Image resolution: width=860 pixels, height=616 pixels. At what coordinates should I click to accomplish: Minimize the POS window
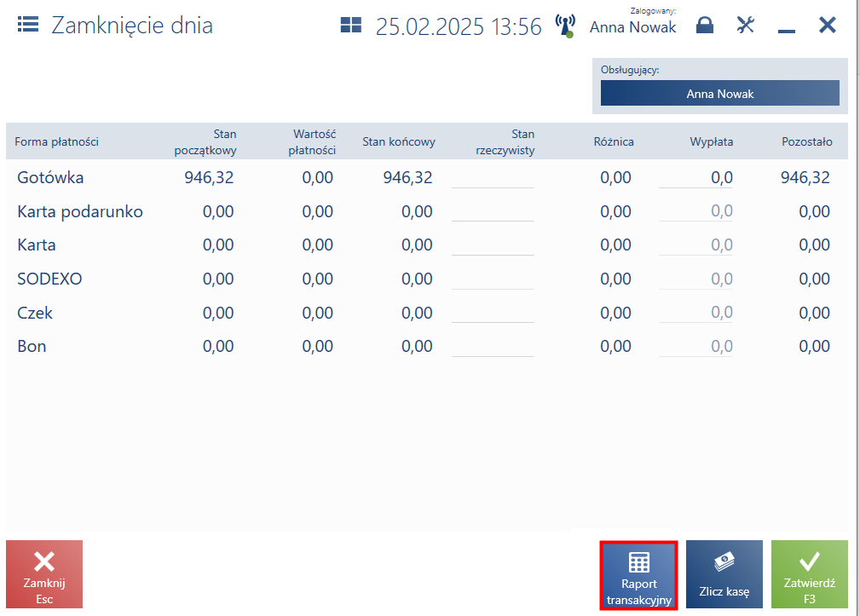787,31
